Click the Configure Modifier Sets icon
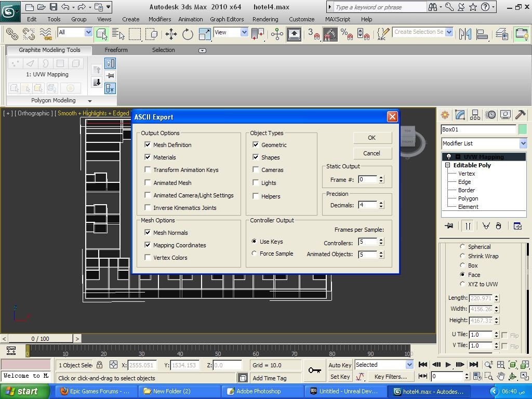 (517, 225)
